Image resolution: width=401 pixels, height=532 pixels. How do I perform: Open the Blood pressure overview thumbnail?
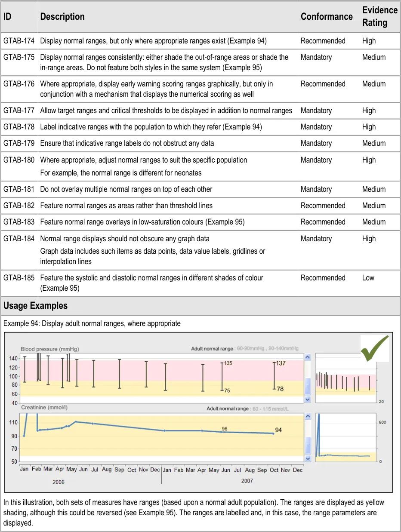coord(346,378)
